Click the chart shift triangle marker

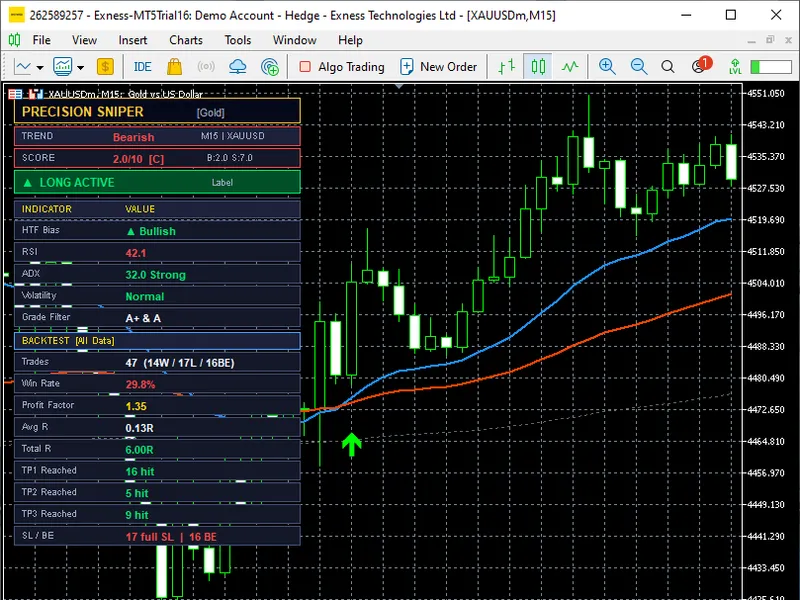tap(399, 86)
